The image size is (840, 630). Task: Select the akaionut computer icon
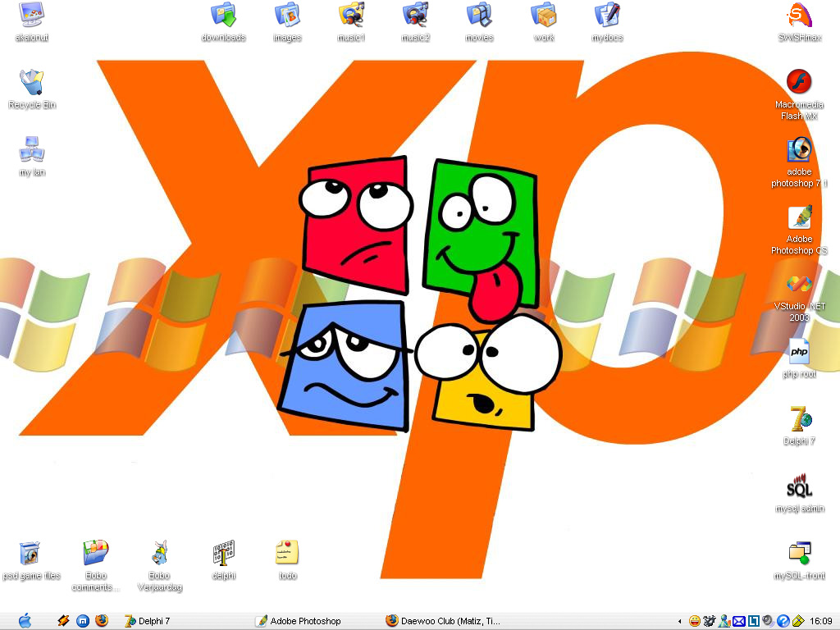coord(32,16)
